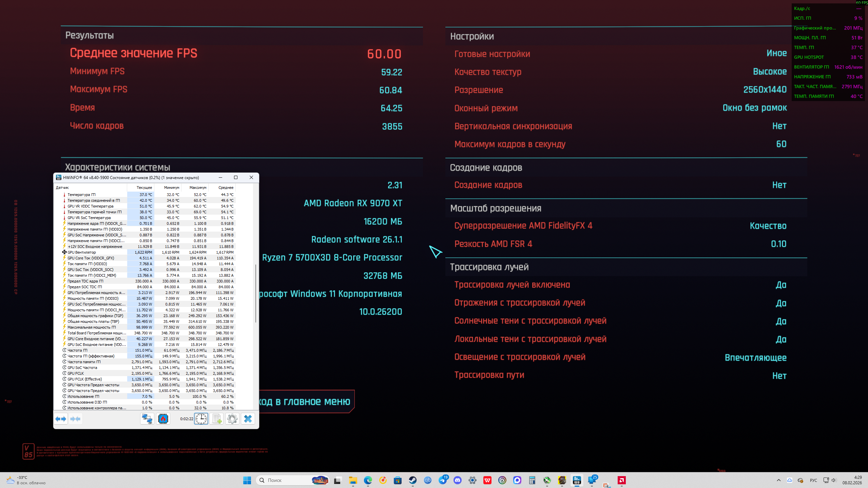The image size is (868, 488).
Task: Reset sensor min/max using the clock icon
Action: pyautogui.click(x=201, y=419)
